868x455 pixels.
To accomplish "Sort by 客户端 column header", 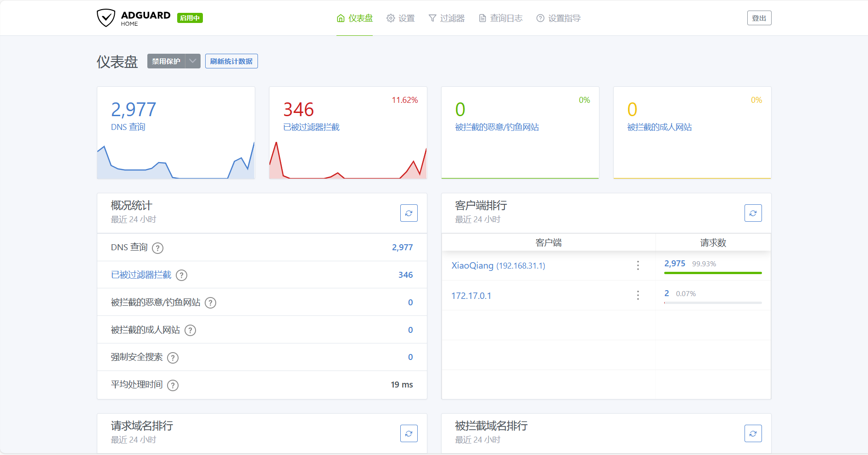I will (x=549, y=242).
